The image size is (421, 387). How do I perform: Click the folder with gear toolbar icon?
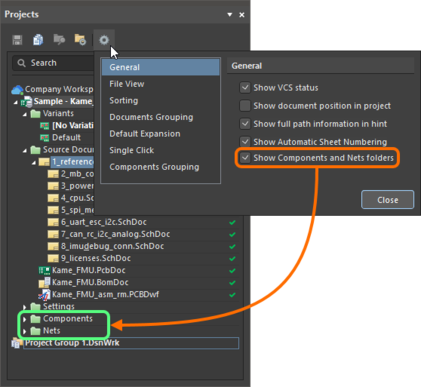pyautogui.click(x=80, y=40)
